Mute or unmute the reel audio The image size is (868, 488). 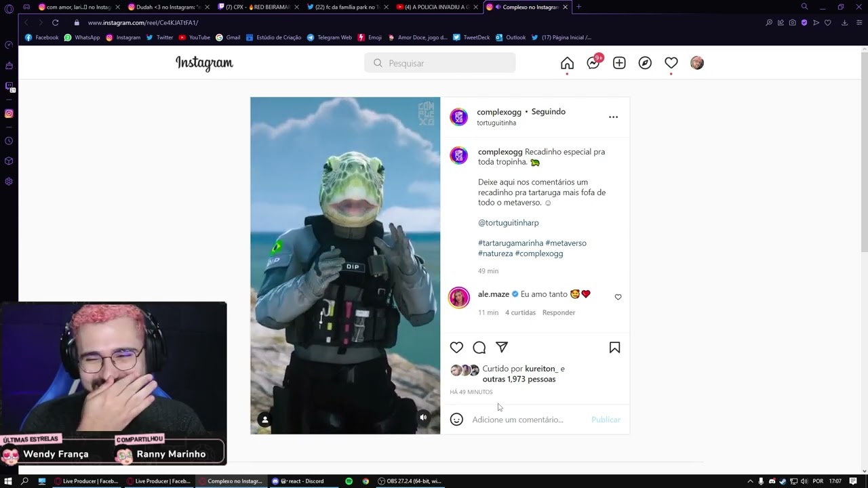pos(423,418)
